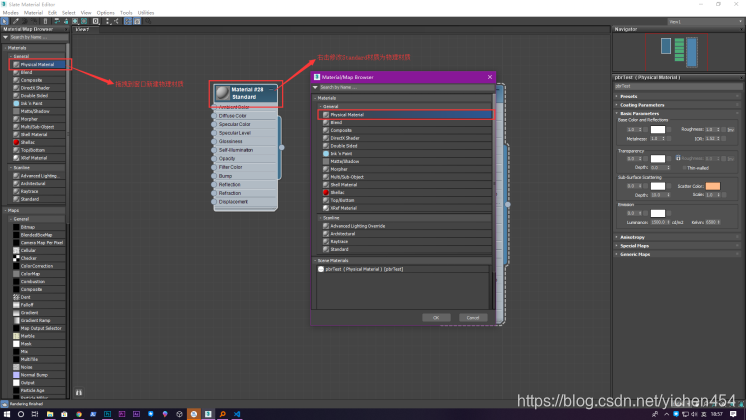Toggle the Material/Map Browser toolbar icon
The width and height of the screenshot is (746, 420).
(128, 21)
